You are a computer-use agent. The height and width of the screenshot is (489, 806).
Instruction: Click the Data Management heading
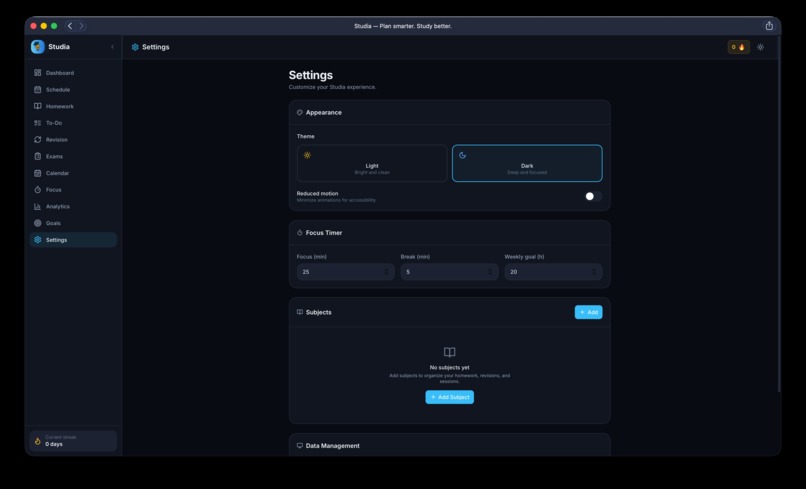(x=333, y=446)
